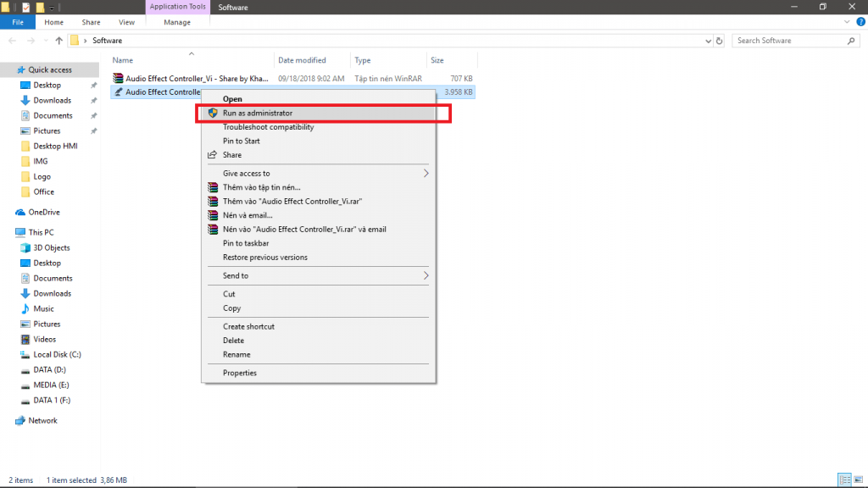Screen dimensions: 868x488
Task: Expand the 'Give access to' submenu
Action: click(426, 174)
